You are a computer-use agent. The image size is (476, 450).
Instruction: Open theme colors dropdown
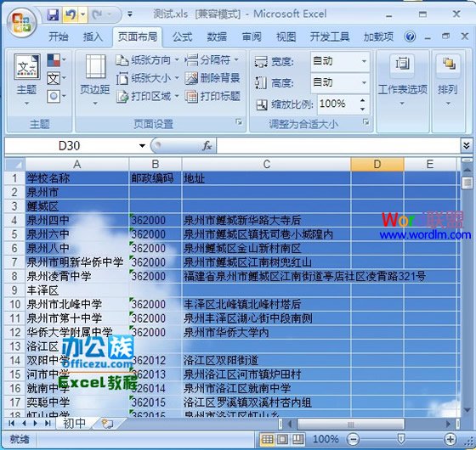(x=57, y=60)
